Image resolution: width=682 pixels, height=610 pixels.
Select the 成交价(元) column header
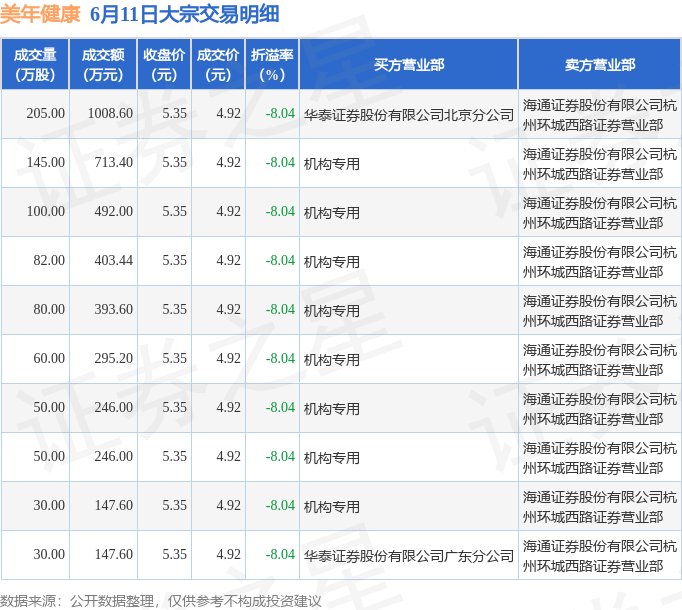pos(218,64)
